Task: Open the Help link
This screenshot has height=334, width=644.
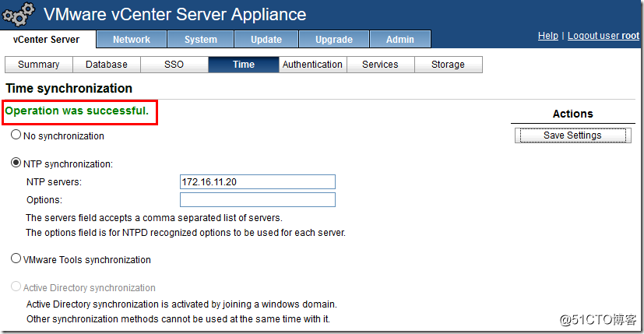Action: (548, 36)
